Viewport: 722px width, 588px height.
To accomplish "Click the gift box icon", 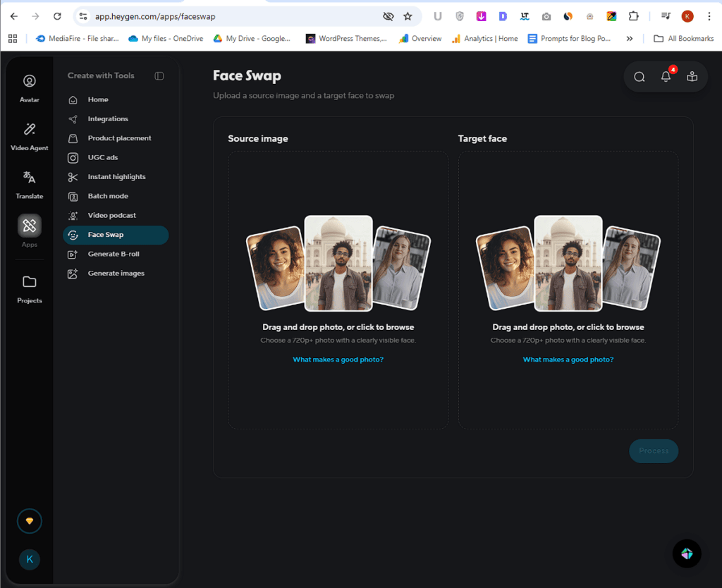I will [692, 77].
